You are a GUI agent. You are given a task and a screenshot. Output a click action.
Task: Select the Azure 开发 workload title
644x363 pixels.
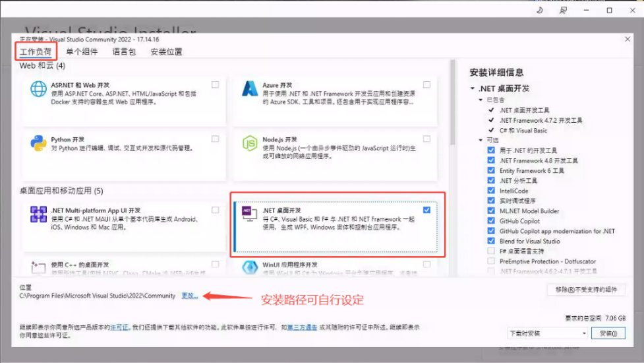(278, 85)
